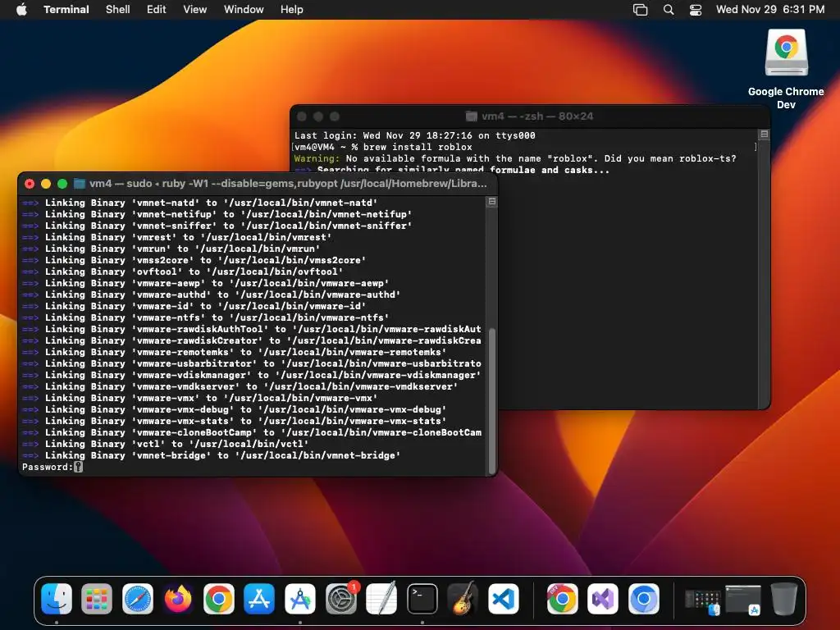Launch Chrome Dev from the Dock
The image size is (840, 630).
coord(562,598)
